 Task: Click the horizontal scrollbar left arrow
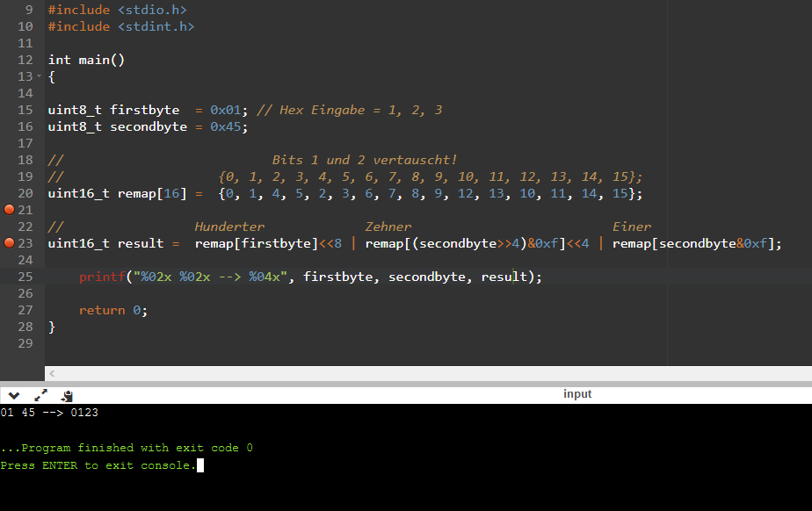point(52,373)
